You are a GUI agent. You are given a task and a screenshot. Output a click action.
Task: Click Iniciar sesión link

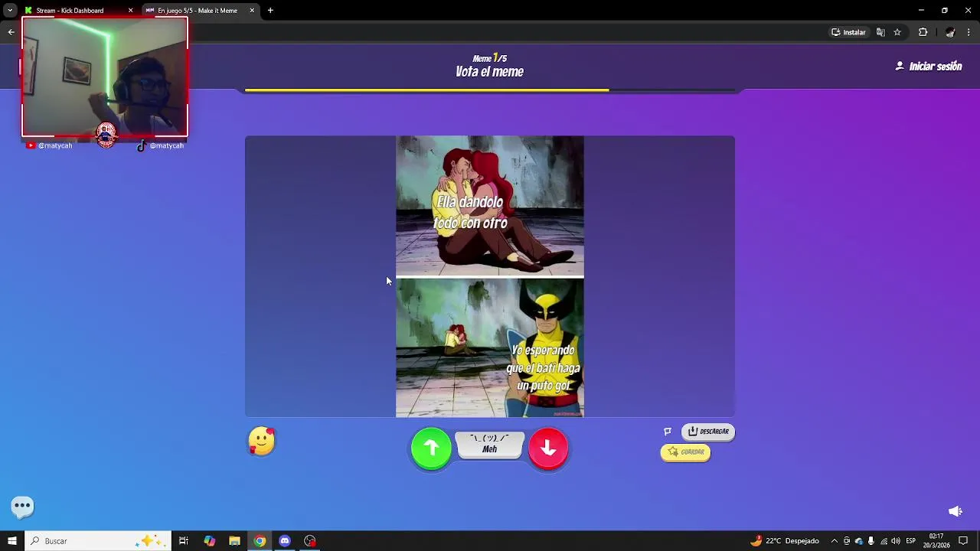pos(929,67)
